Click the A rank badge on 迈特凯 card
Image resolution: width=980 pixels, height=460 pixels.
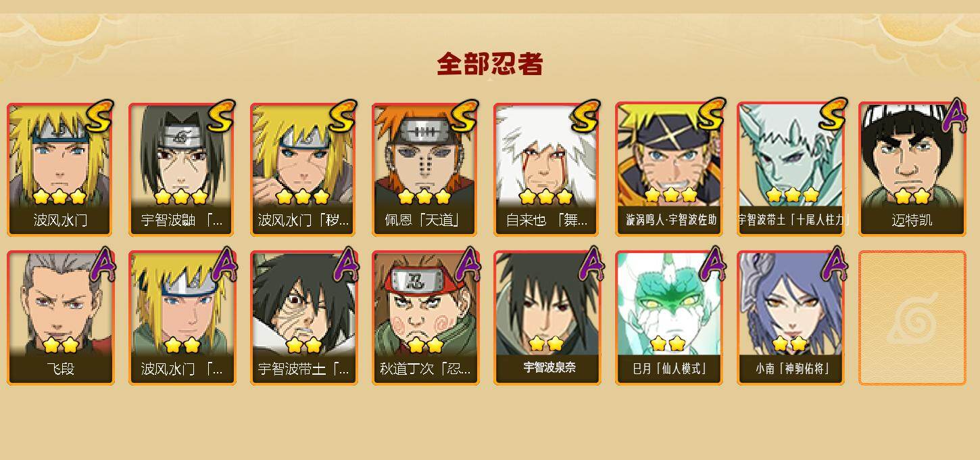tap(954, 116)
